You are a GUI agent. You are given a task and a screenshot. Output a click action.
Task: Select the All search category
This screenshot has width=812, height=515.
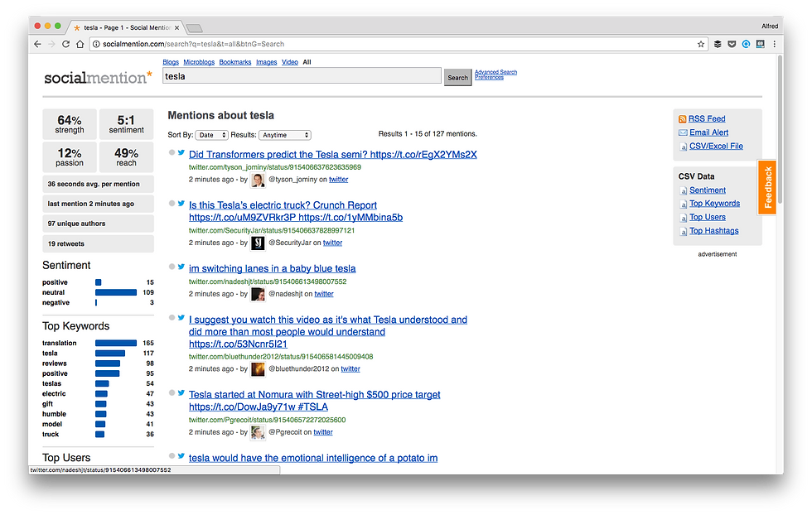pos(307,62)
